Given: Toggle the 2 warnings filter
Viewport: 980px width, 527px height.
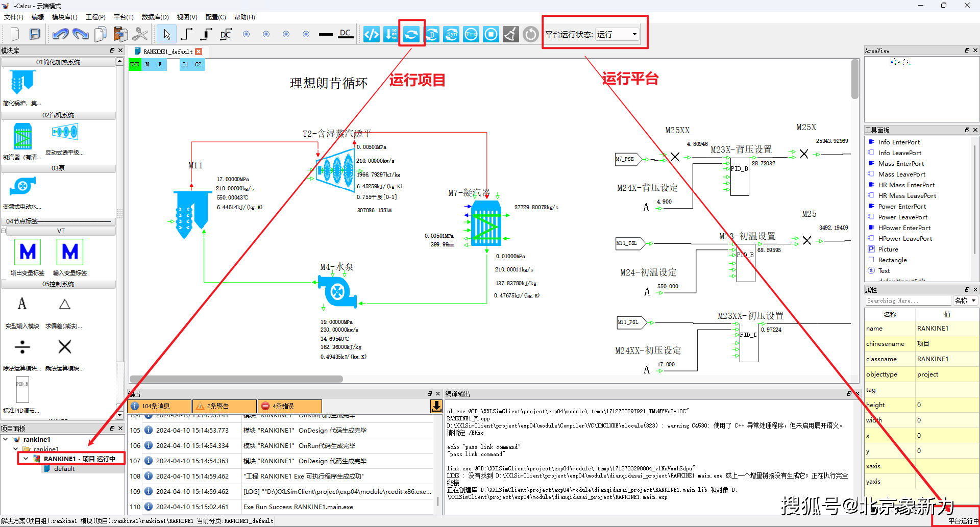Looking at the screenshot, I should pyautogui.click(x=225, y=406).
